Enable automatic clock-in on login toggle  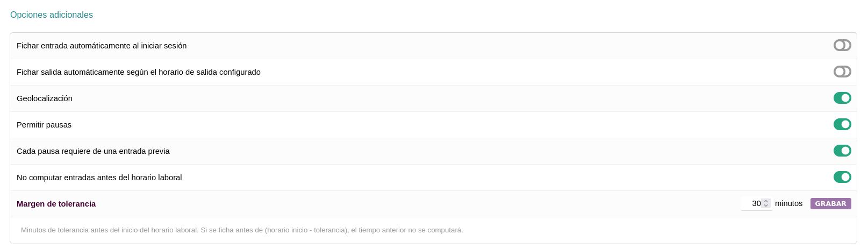point(842,46)
